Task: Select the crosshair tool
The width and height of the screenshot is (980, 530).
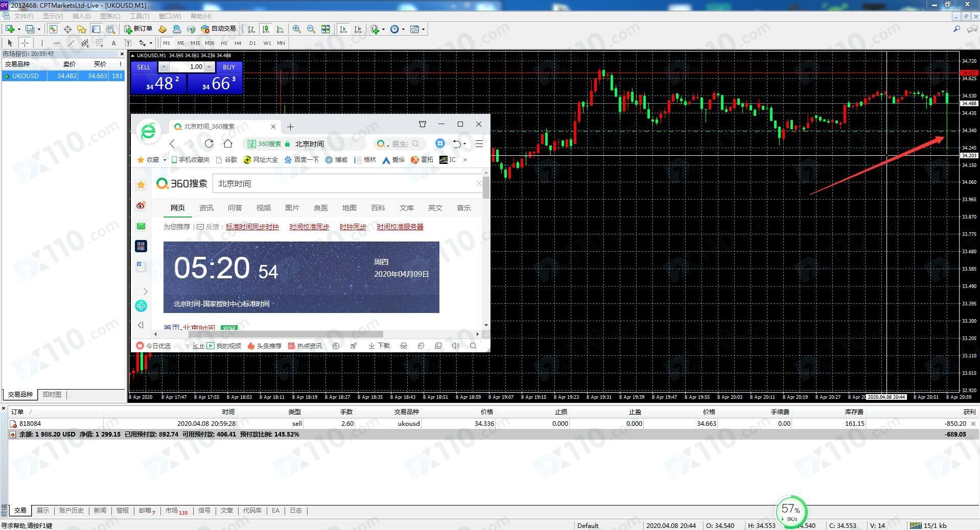Action: (x=25, y=43)
